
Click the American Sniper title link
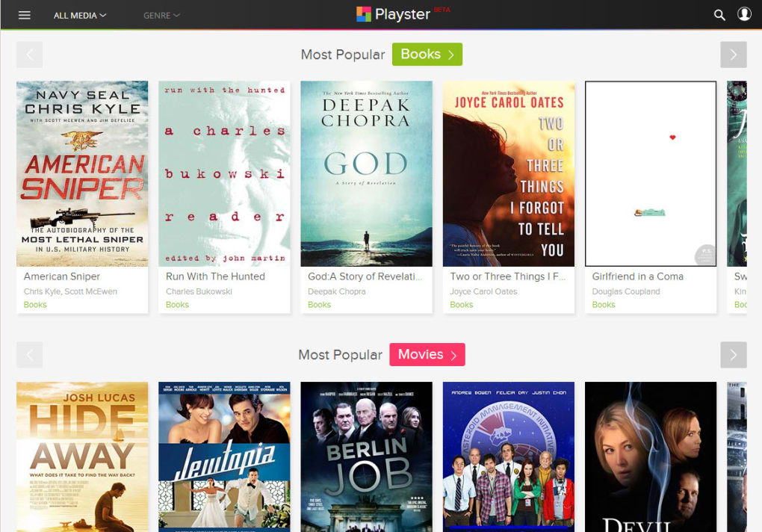click(x=62, y=276)
